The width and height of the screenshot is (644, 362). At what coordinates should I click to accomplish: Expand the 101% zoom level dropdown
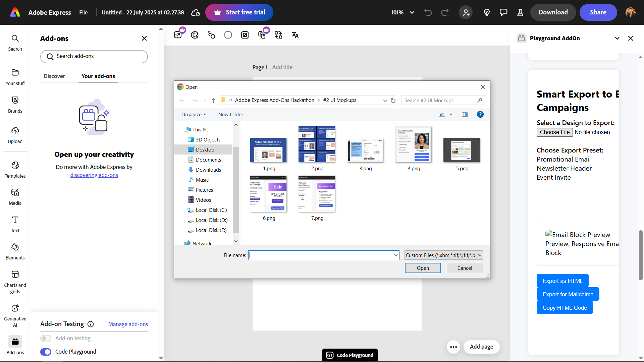pyautogui.click(x=412, y=12)
